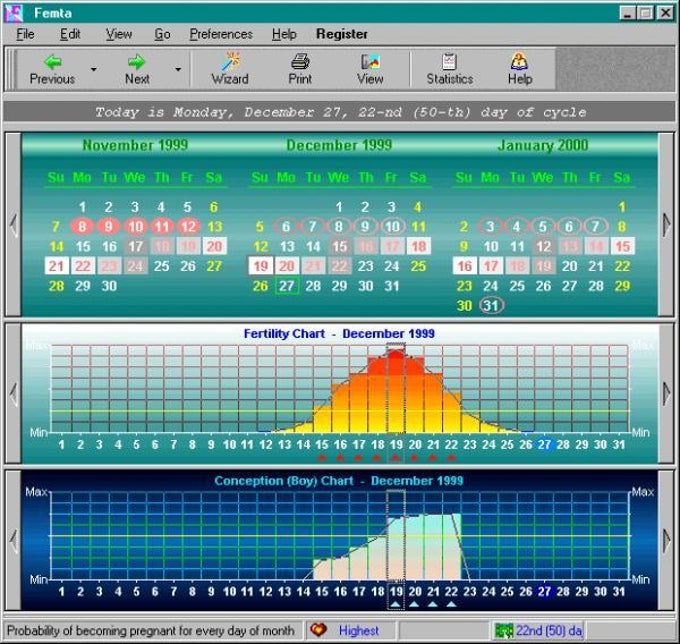Go forward in Conception Chart panel
Image resolution: width=680 pixels, height=644 pixels.
[666, 540]
